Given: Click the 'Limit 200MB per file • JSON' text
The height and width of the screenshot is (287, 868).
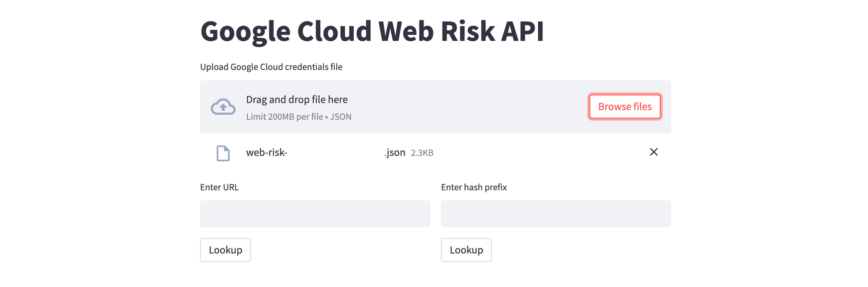Looking at the screenshot, I should click(x=299, y=117).
